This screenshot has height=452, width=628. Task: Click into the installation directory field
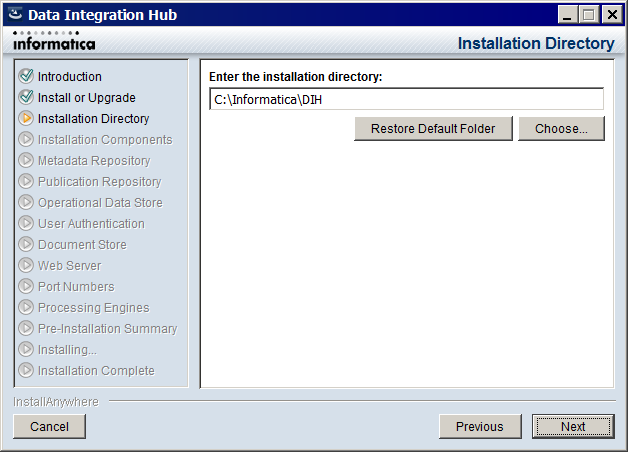click(x=406, y=99)
